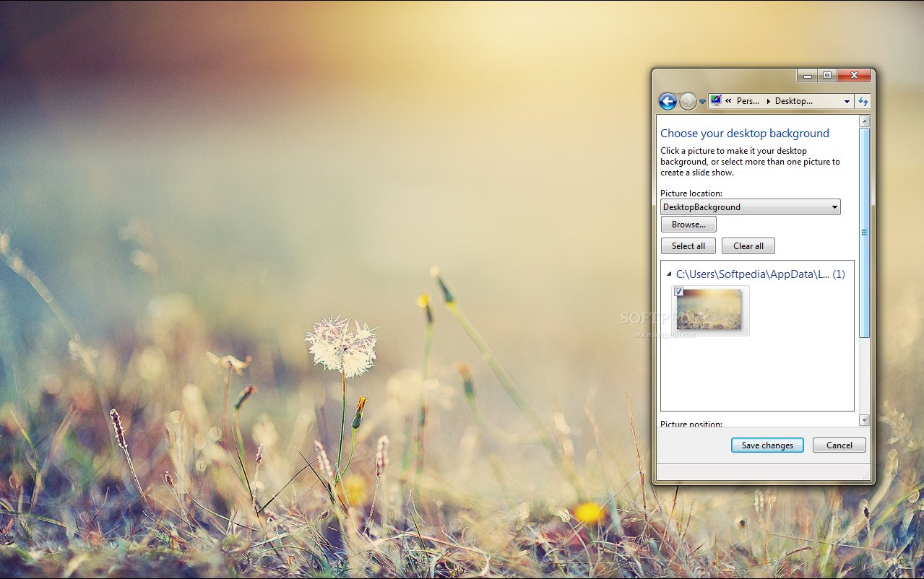Click the scrollbar up arrow
924x579 pixels.
(864, 121)
